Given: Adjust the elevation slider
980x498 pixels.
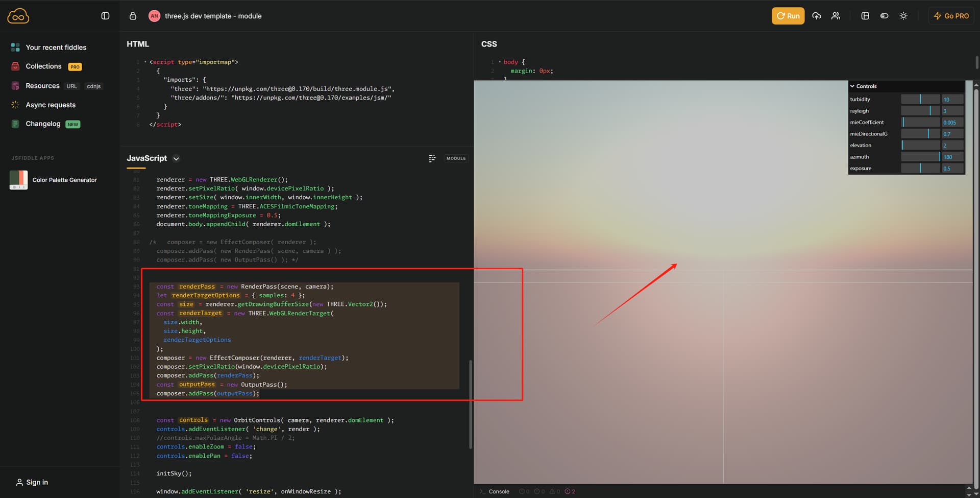Looking at the screenshot, I should 920,145.
